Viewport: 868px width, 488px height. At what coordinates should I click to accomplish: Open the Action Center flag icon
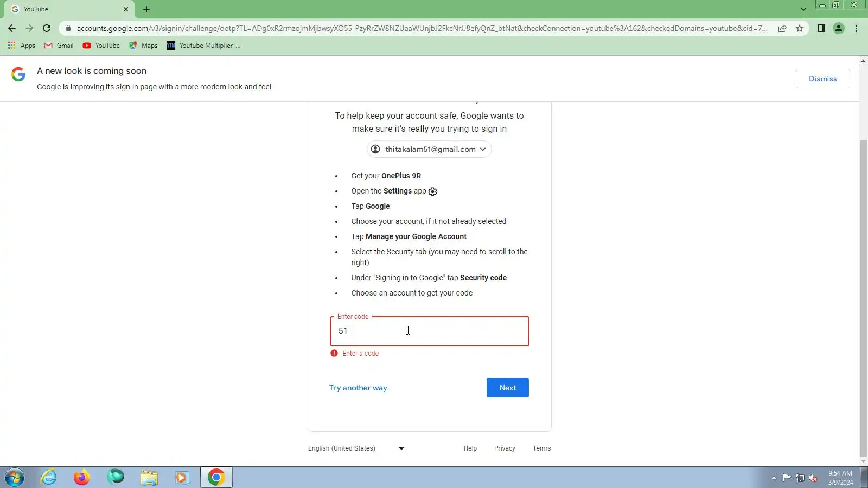click(x=787, y=478)
